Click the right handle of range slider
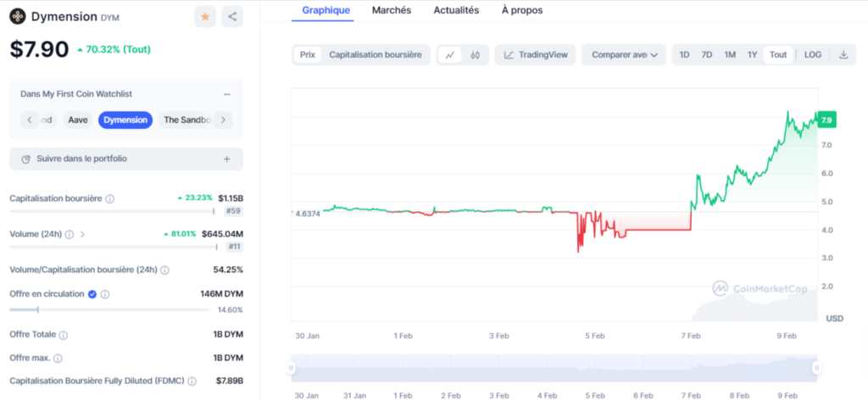Image resolution: width=868 pixels, height=401 pixels. [x=816, y=368]
